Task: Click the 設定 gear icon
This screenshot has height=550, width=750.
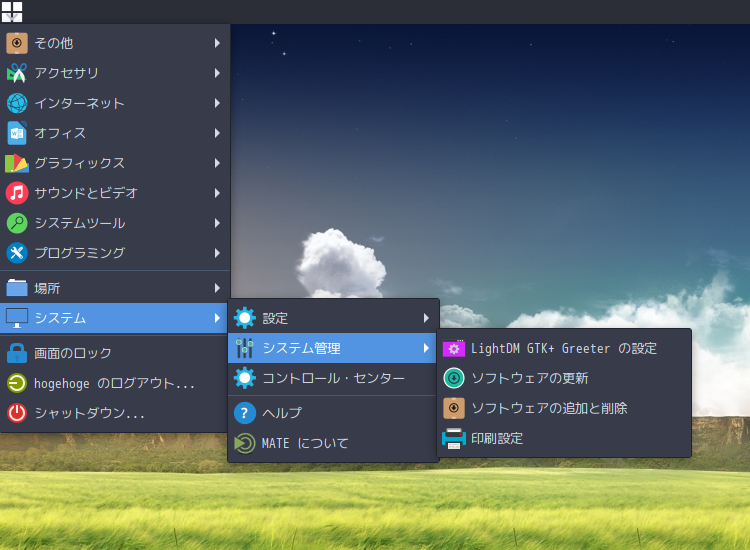Action: tap(245, 318)
